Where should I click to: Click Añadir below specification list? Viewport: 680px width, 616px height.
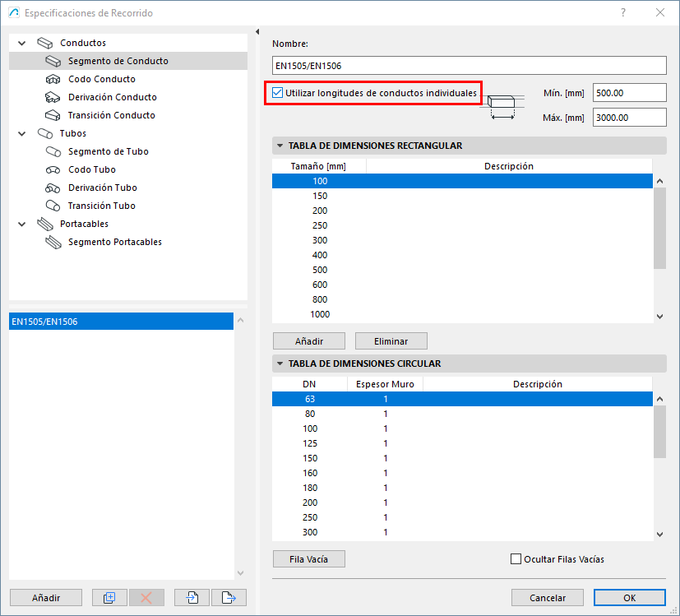pos(46,598)
